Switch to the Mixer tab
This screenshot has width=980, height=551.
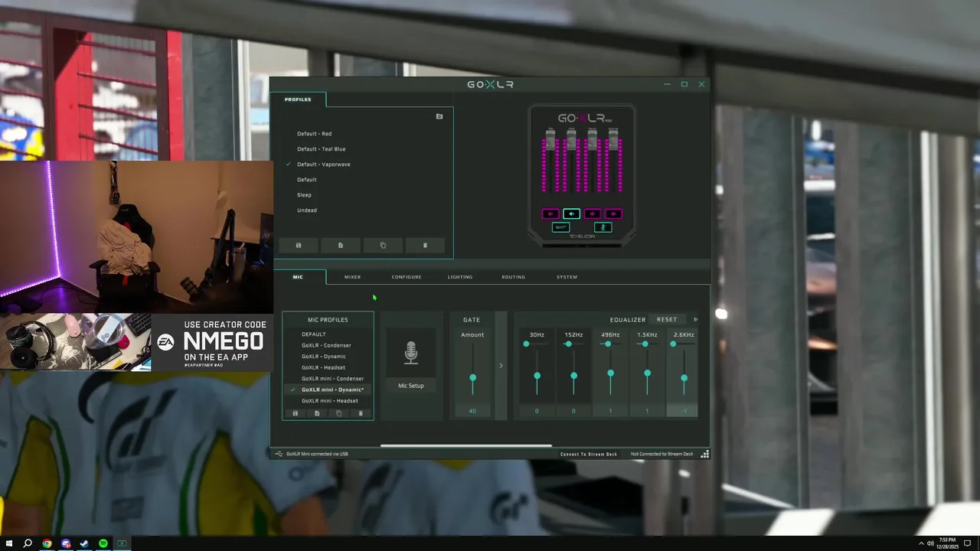click(352, 277)
